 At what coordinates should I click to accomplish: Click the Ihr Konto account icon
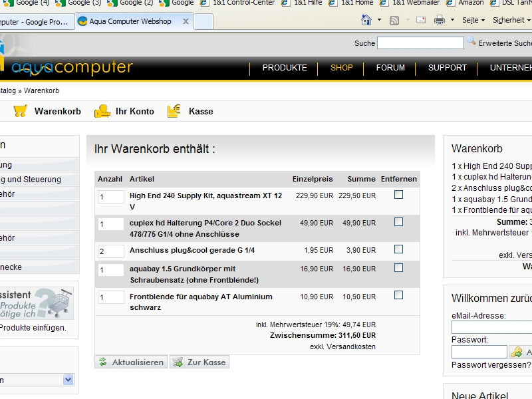coord(102,112)
